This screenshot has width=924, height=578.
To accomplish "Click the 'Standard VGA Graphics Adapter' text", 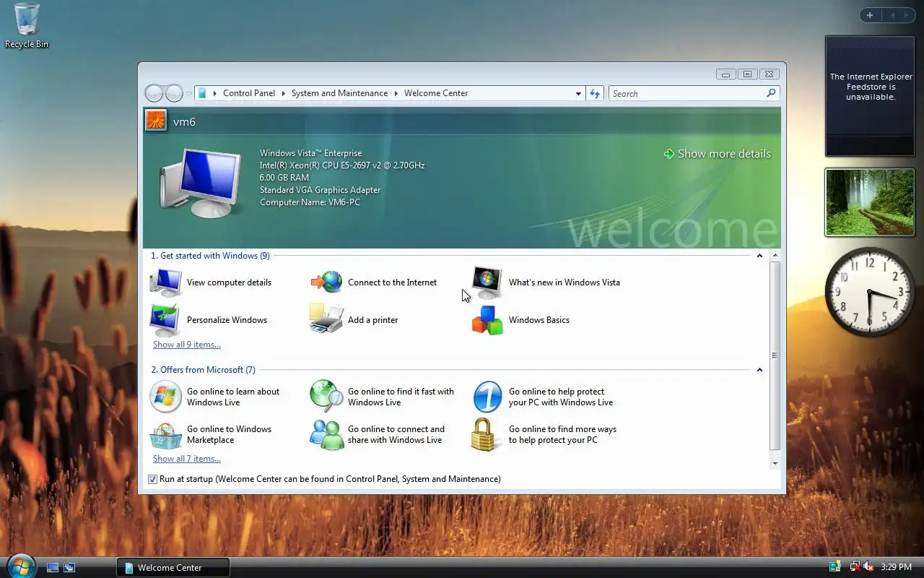I will click(x=320, y=190).
